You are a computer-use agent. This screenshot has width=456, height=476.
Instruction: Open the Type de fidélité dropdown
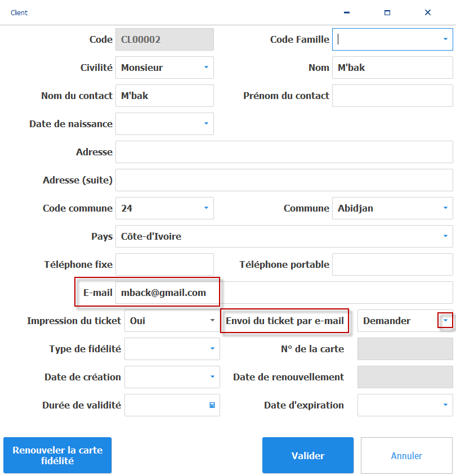[x=212, y=348]
